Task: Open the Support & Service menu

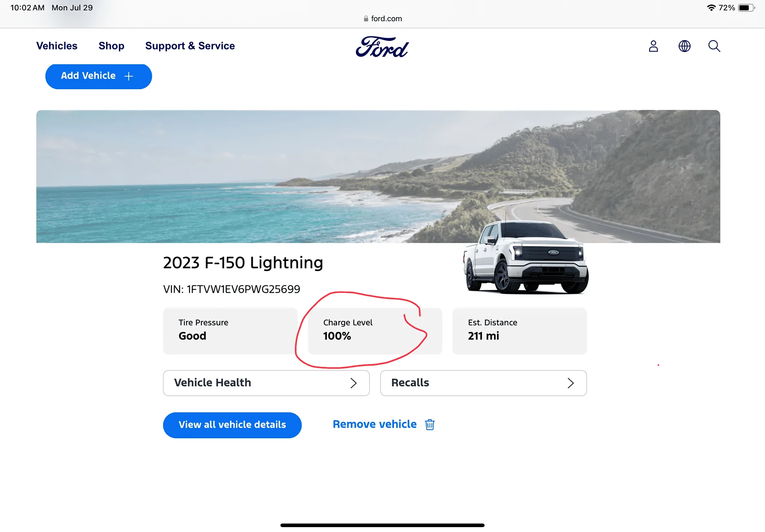Action: point(190,46)
